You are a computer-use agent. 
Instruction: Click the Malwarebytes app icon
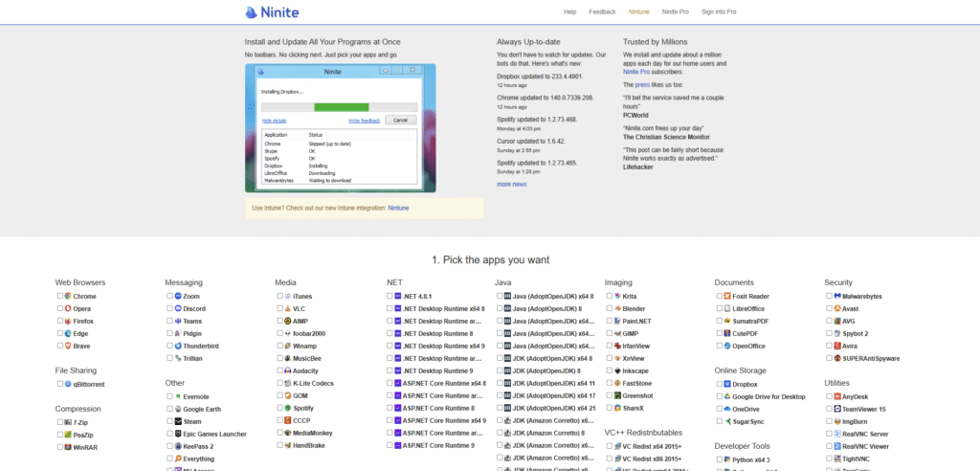click(837, 297)
